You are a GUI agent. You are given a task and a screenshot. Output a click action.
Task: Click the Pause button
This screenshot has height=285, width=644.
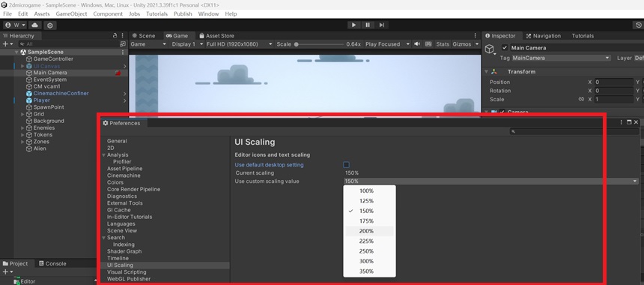[x=368, y=25]
